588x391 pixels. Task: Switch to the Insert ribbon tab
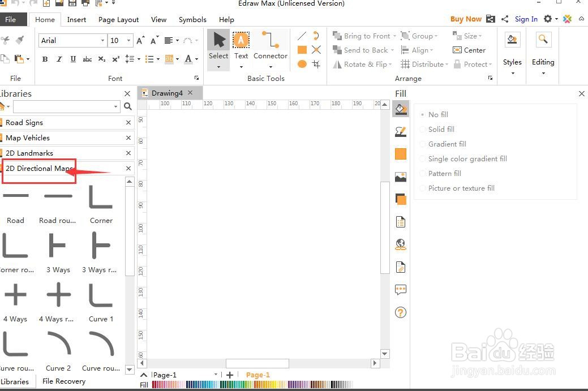(x=76, y=19)
